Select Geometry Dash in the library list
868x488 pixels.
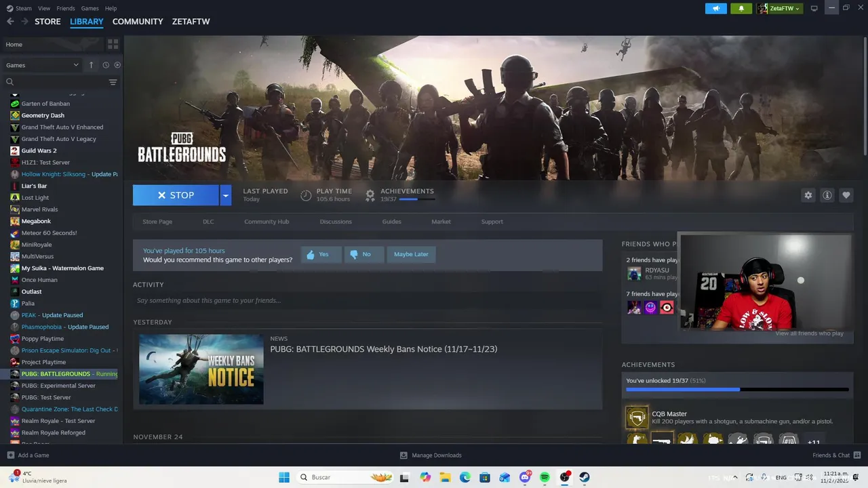[x=43, y=115]
